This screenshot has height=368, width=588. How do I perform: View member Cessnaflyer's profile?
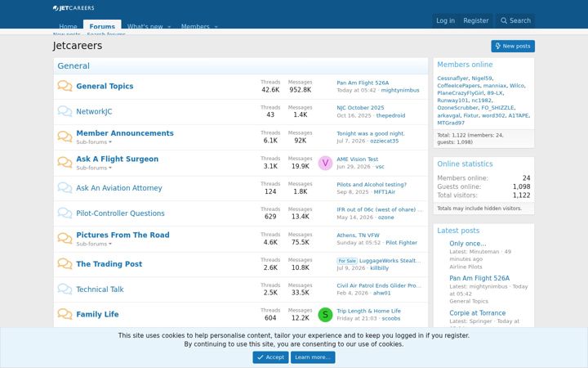click(x=452, y=79)
